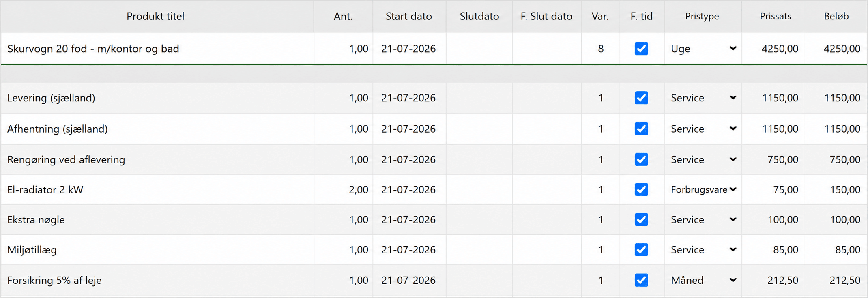Toggle F. tid checkbox for Levering (sjælland)
This screenshot has width=868, height=298.
(x=641, y=98)
